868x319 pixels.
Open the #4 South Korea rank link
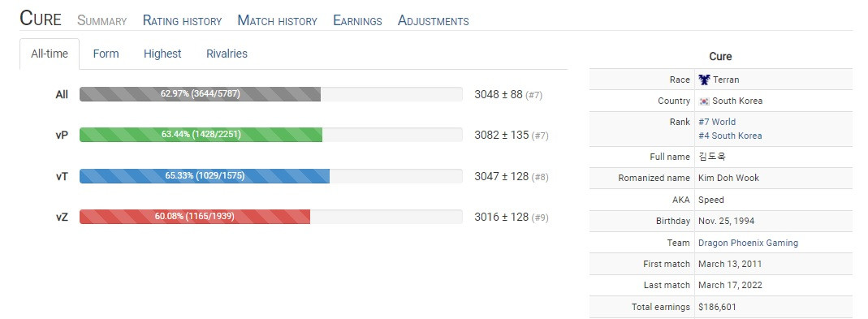[730, 136]
